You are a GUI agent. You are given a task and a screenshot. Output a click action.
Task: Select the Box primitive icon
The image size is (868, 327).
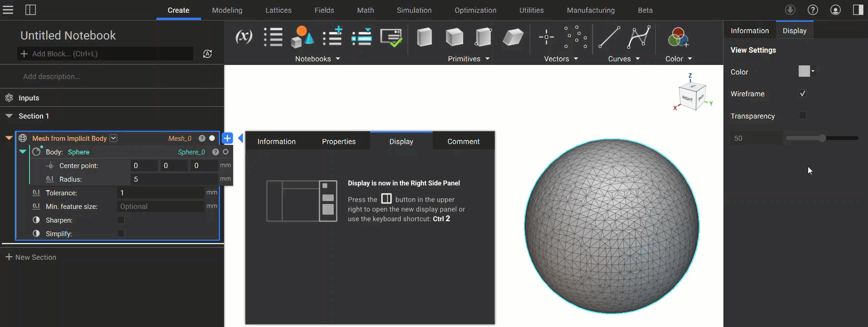pos(424,37)
